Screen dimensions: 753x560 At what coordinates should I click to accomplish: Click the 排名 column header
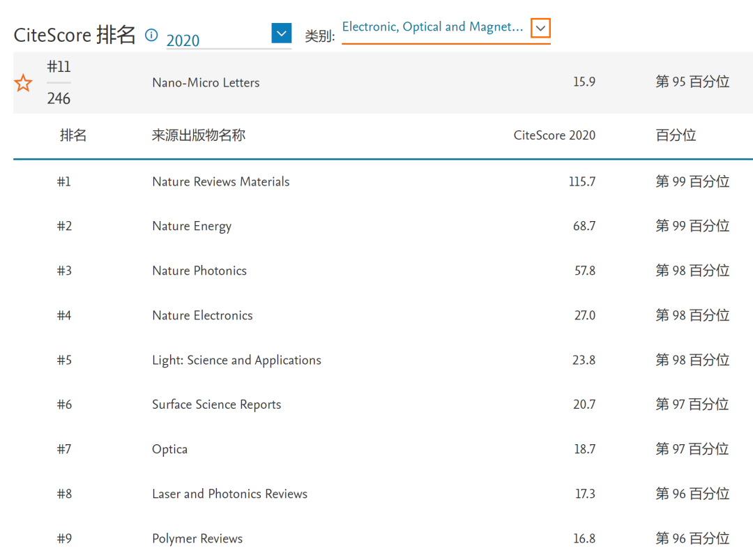[73, 135]
